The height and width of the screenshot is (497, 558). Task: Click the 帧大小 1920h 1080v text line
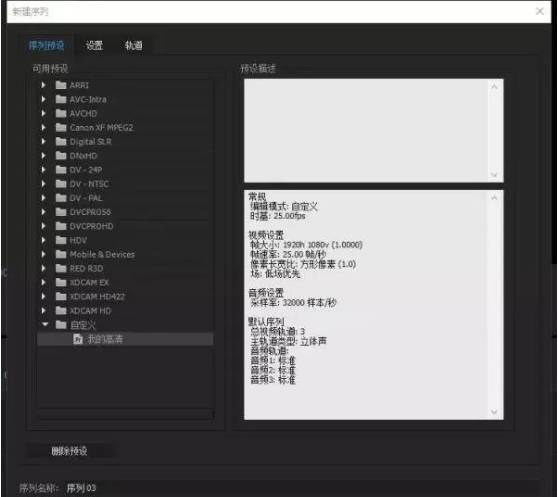coord(306,245)
